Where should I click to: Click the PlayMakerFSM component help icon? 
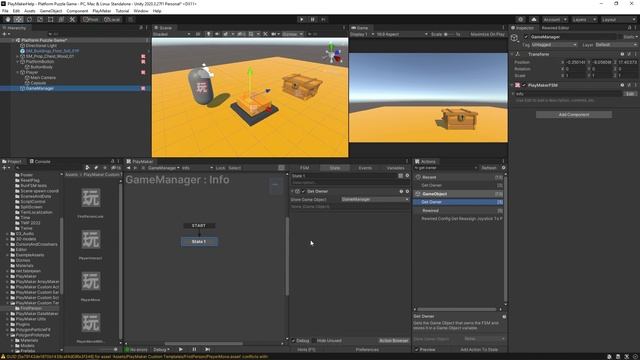(x=622, y=85)
